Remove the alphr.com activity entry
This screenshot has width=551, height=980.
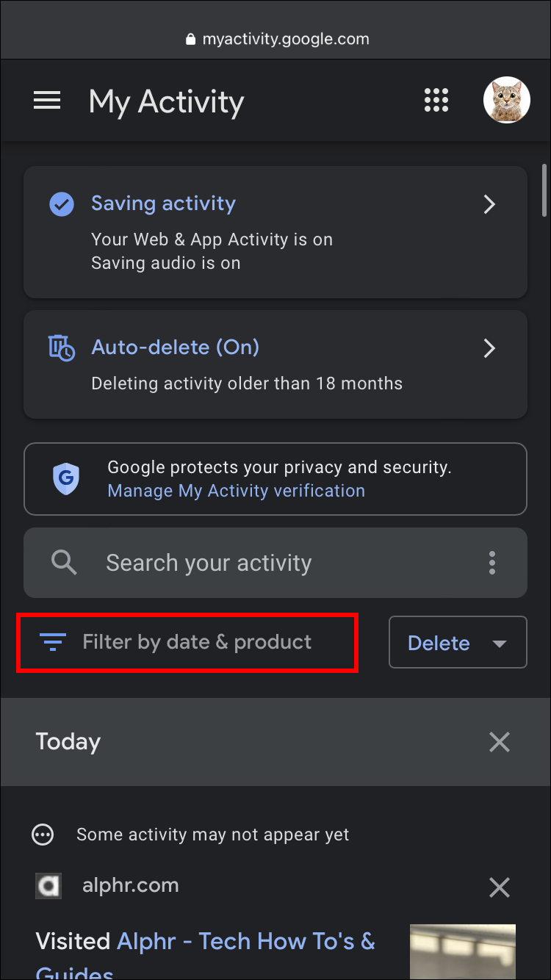pyautogui.click(x=500, y=887)
